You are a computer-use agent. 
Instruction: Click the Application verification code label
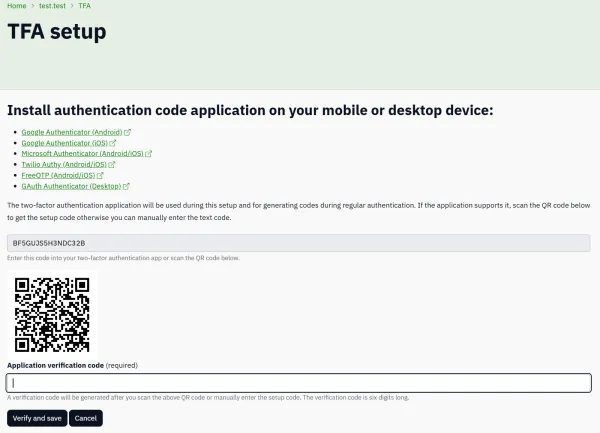pos(55,365)
